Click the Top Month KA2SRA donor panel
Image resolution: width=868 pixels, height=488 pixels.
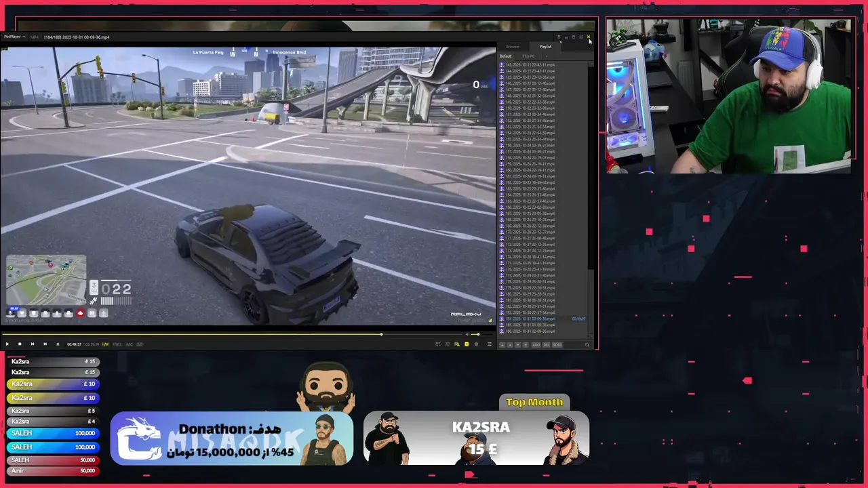tap(476, 437)
